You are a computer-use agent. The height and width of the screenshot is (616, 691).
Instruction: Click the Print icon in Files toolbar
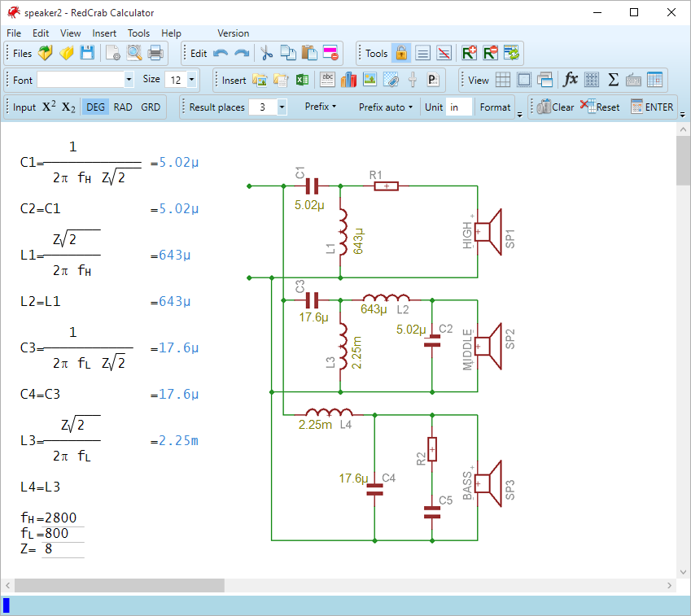tap(155, 54)
